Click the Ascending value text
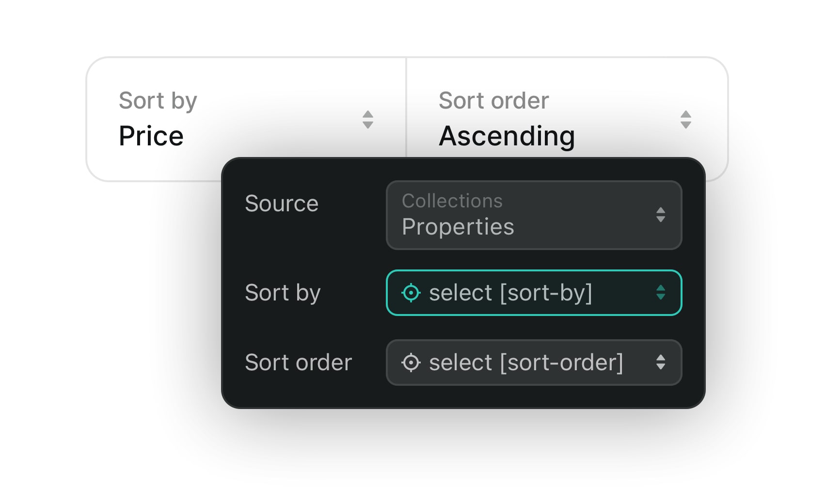This screenshot has width=826, height=504. click(x=507, y=136)
